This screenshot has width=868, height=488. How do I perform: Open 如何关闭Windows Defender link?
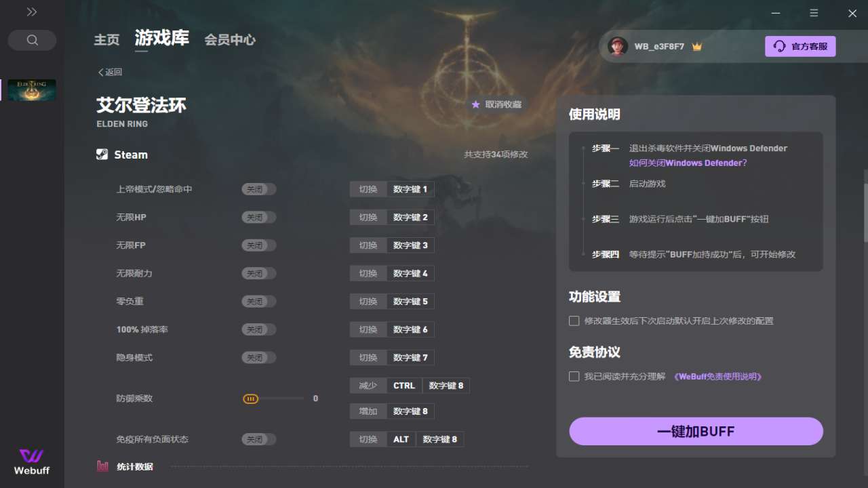click(x=688, y=163)
